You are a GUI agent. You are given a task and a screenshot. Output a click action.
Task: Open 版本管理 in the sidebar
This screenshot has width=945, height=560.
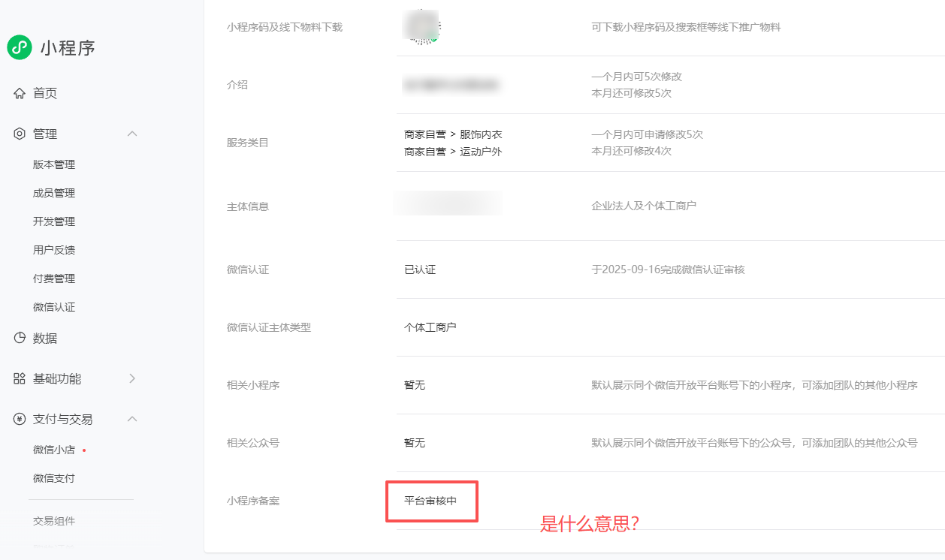(54, 164)
